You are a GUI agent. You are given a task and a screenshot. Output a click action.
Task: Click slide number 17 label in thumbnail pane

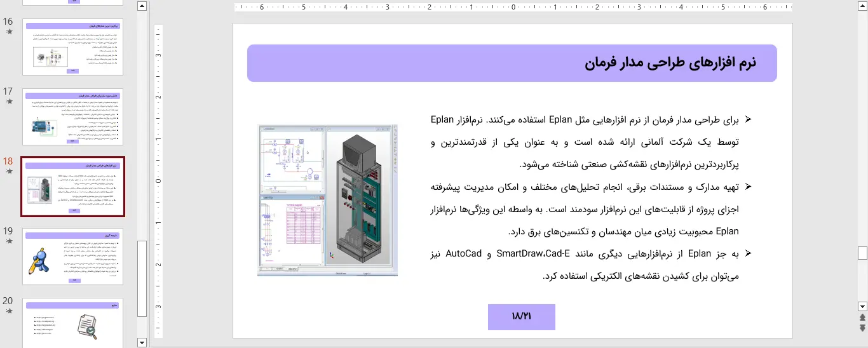click(8, 91)
